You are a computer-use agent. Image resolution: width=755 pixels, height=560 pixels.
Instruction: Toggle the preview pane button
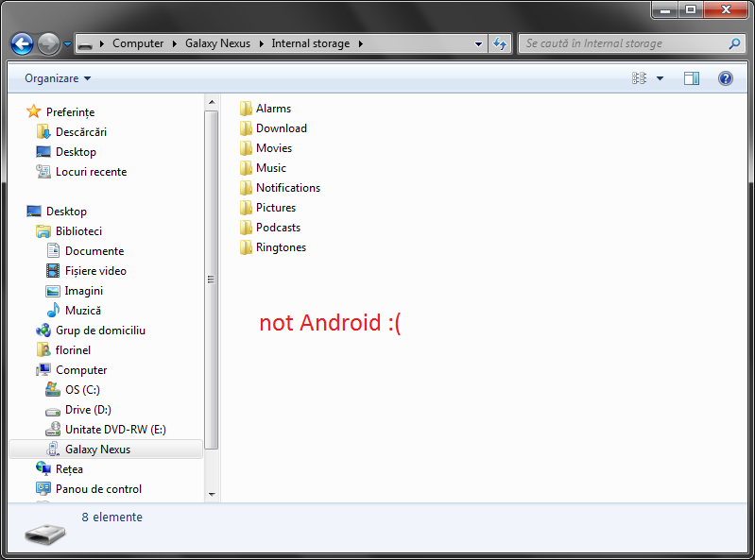click(692, 78)
